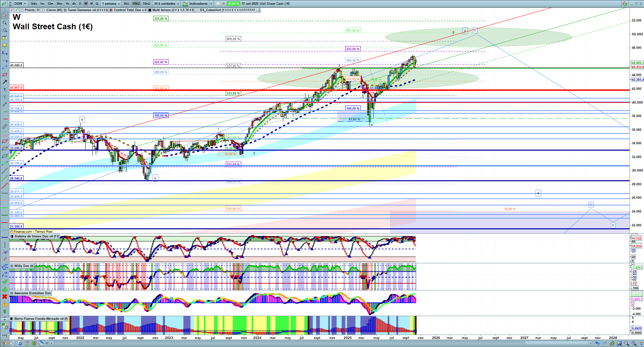Select the black arrow drawing tool

point(5,82)
